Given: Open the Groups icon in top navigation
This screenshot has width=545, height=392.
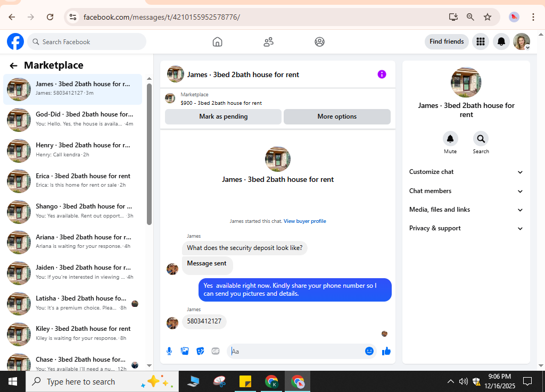Looking at the screenshot, I should [x=319, y=42].
